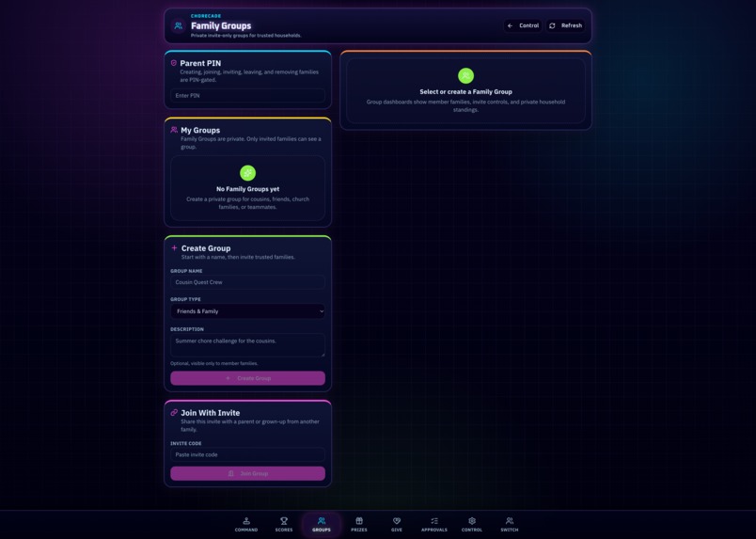
Task: Open the Control tab in bottom navigation
Action: 472,525
